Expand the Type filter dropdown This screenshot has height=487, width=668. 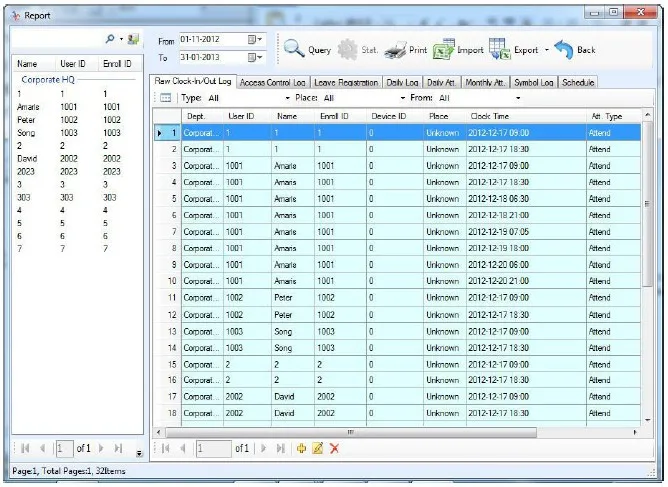(288, 98)
